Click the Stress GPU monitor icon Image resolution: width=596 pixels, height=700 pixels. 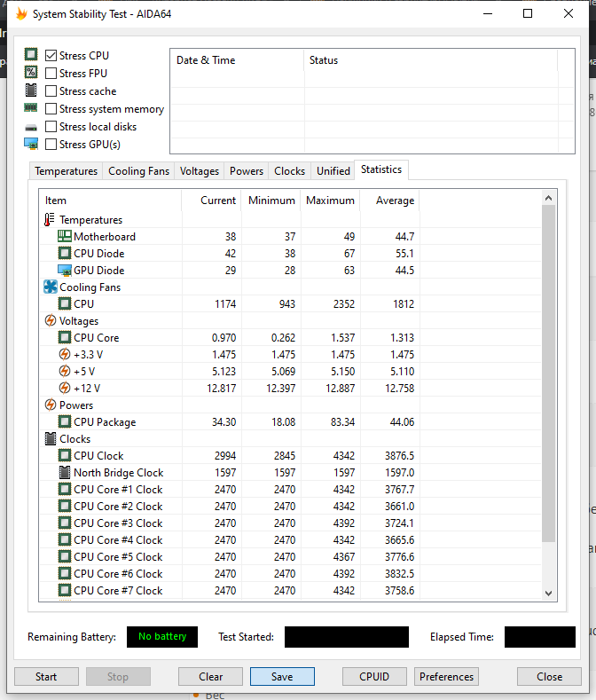tap(31, 144)
